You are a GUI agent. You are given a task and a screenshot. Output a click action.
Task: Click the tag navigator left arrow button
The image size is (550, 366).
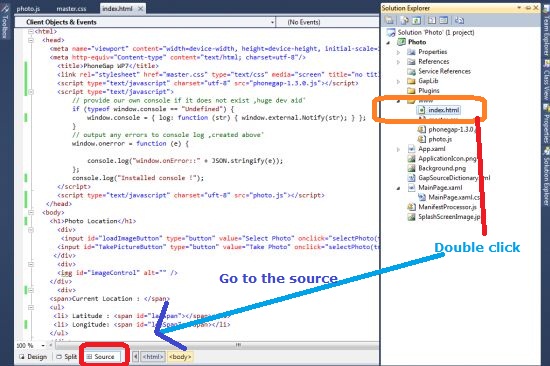pos(135,357)
